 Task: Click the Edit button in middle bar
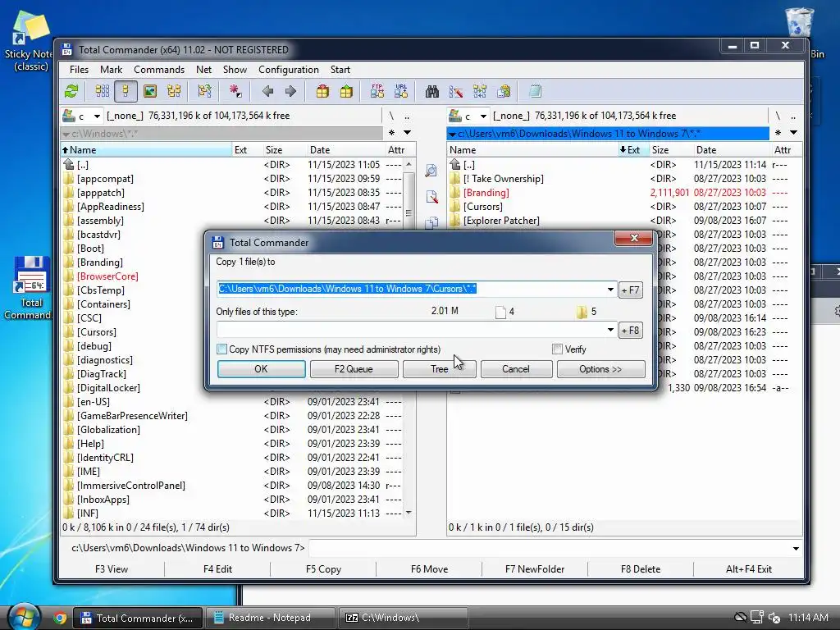(x=431, y=197)
